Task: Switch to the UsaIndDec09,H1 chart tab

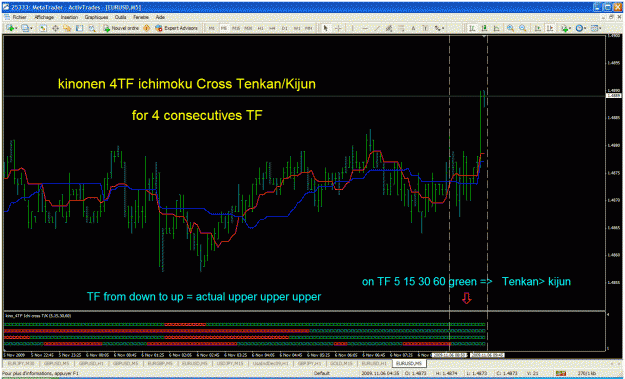Action: point(272,363)
